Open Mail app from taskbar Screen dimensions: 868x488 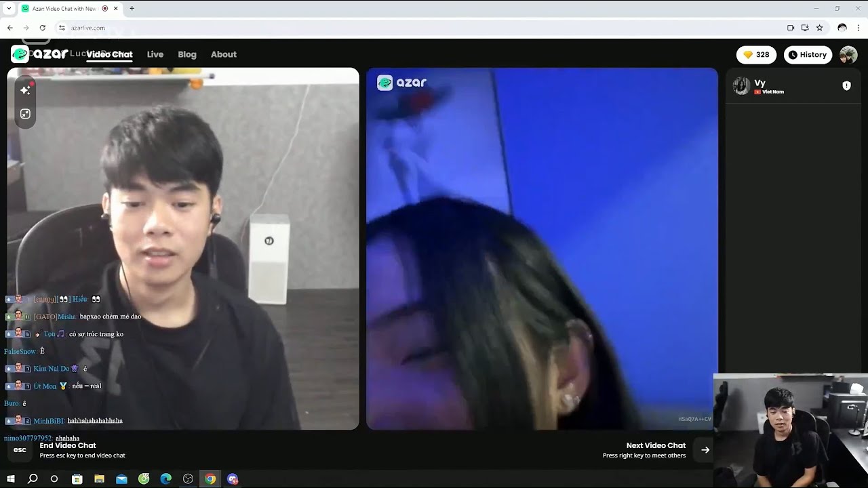pos(121,479)
